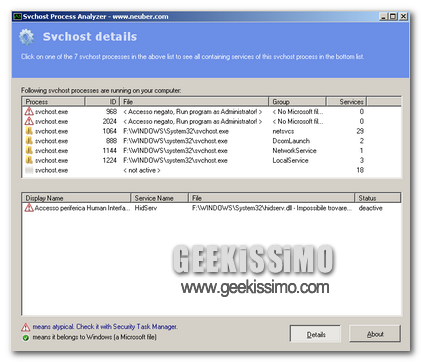Click svchost.exe path for ID 1224
This screenshot has height=362, width=421.
(175, 160)
